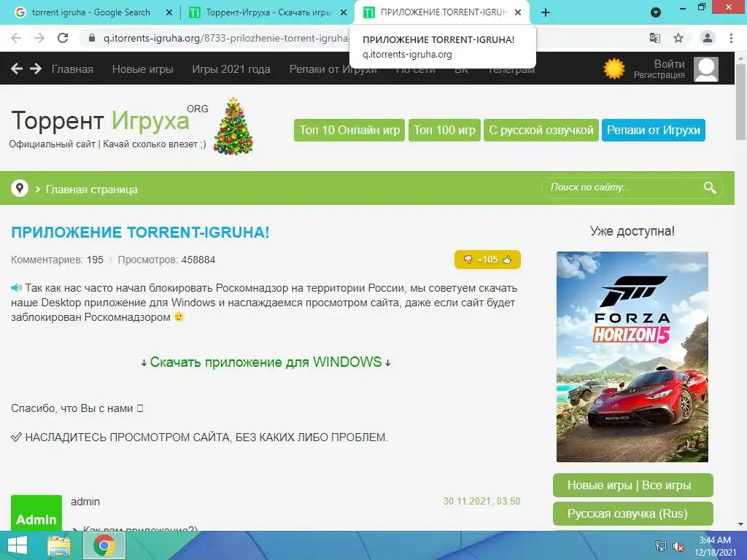
Task: Open Русская озвучка (Rus) button
Action: pyautogui.click(x=633, y=514)
